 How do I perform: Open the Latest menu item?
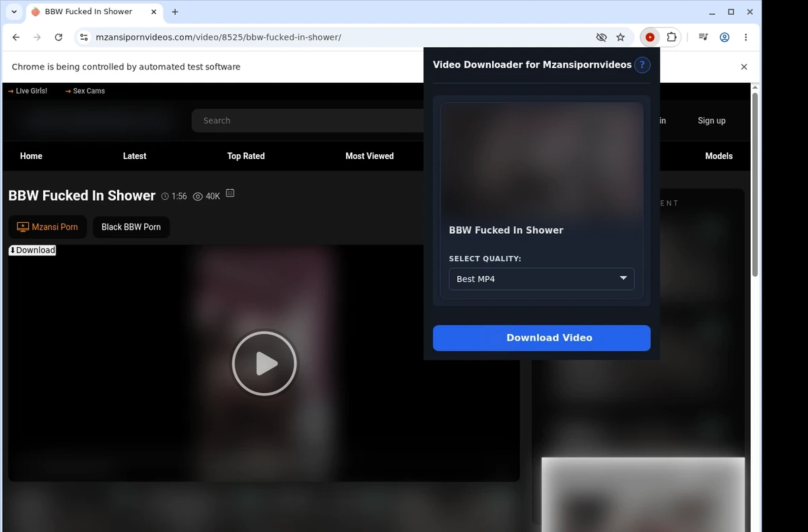(135, 156)
